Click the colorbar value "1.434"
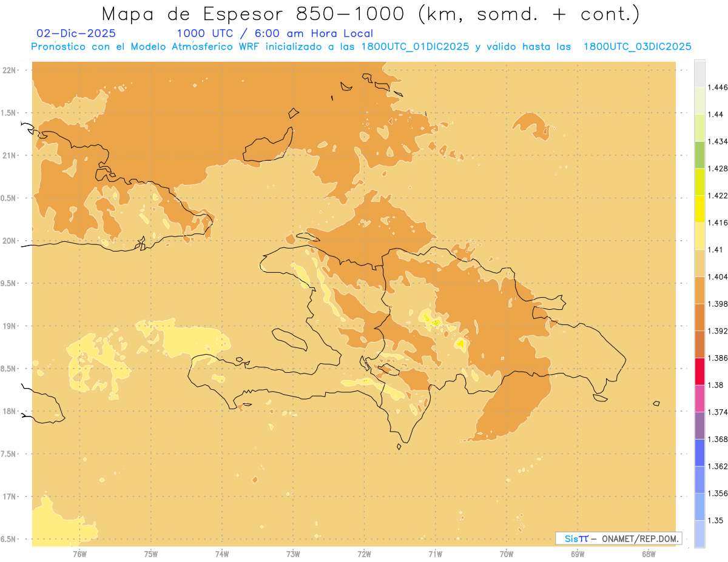Image resolution: width=728 pixels, height=562 pixels. pos(718,141)
